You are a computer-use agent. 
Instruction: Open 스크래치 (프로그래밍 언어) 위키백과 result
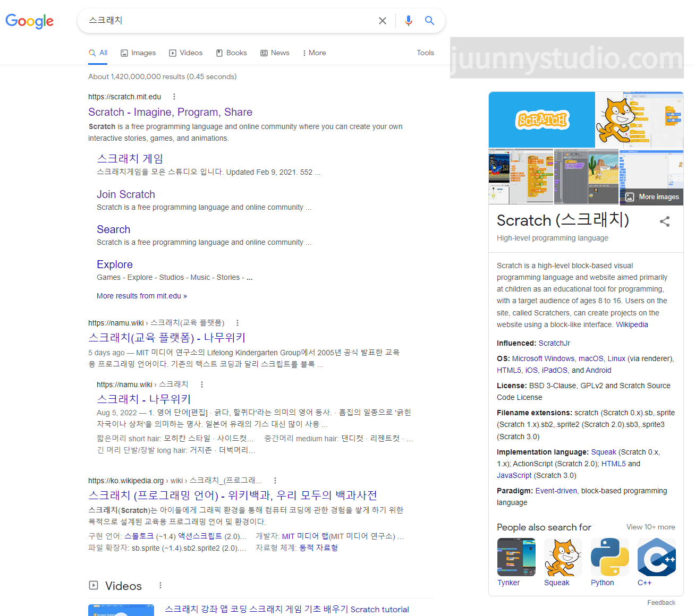[x=233, y=495]
